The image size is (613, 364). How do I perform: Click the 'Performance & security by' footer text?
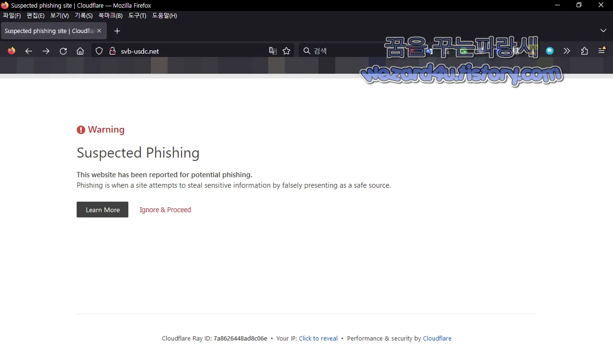pyautogui.click(x=384, y=339)
